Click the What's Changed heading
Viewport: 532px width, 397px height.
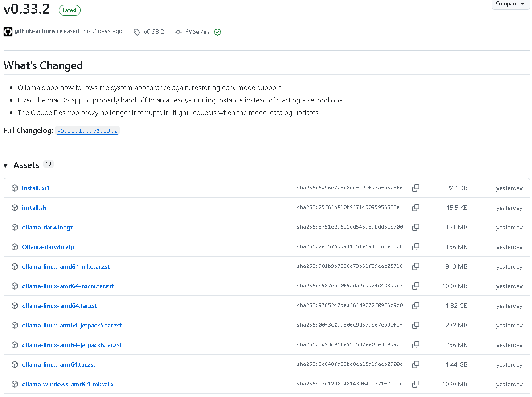43,65
